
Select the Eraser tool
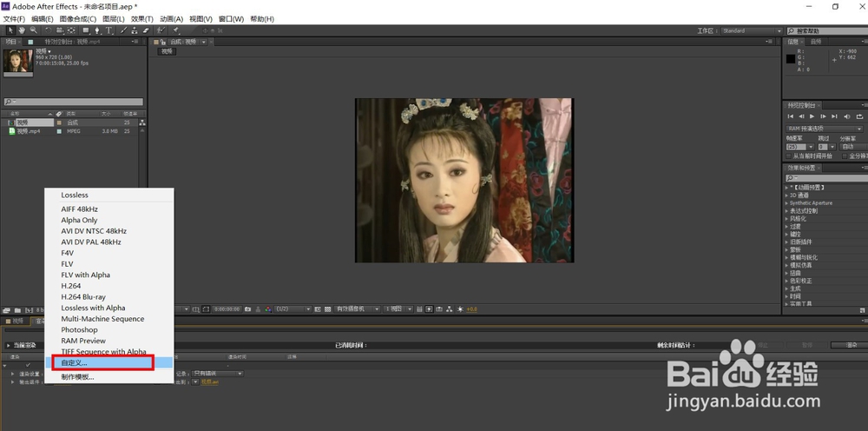[146, 30]
